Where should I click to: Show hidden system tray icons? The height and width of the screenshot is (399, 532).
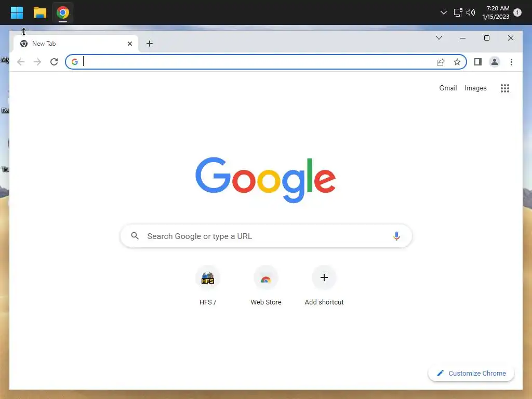click(x=443, y=12)
